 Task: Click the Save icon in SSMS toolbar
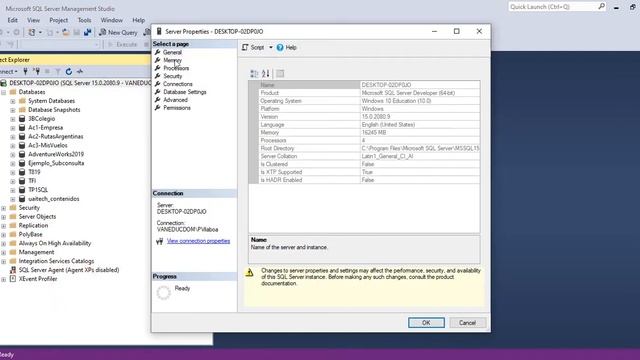click(x=76, y=32)
